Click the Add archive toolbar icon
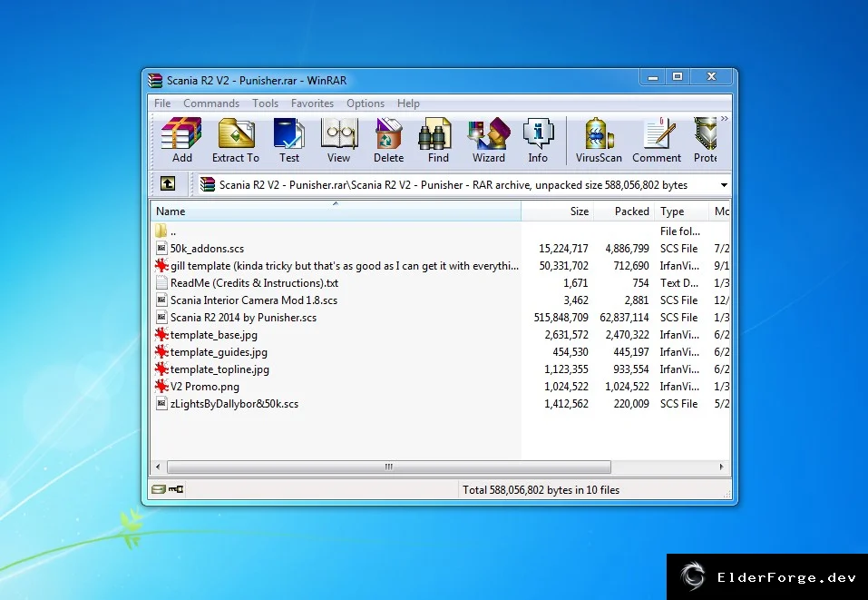The width and height of the screenshot is (868, 600). [x=181, y=140]
